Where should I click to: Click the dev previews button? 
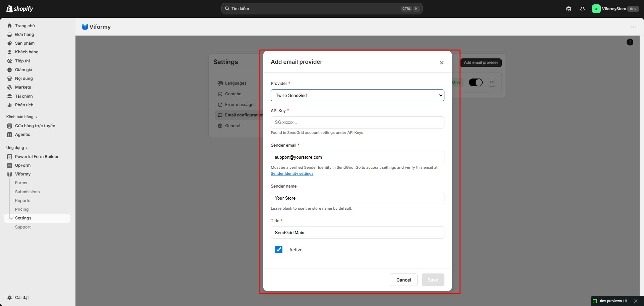pyautogui.click(x=610, y=301)
